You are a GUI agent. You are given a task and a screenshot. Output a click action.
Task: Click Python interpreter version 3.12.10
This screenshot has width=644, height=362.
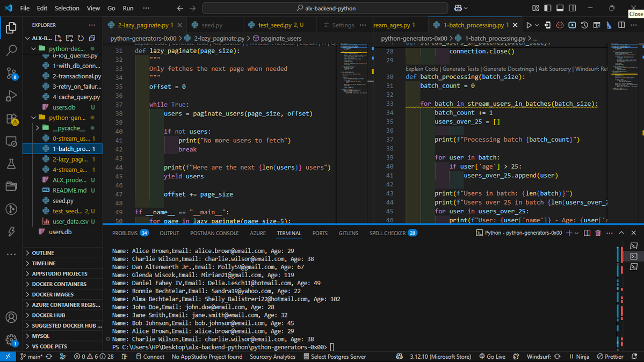(x=440, y=357)
